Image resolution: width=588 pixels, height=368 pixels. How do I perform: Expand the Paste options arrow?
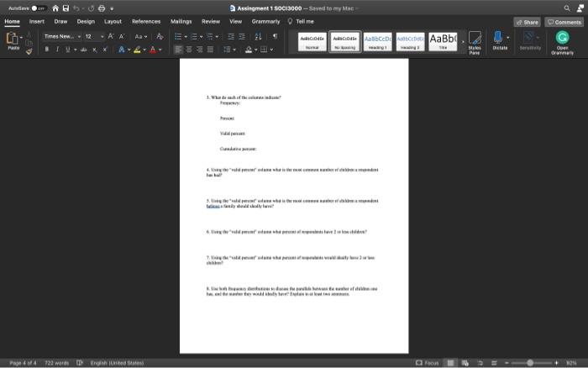click(x=21, y=38)
